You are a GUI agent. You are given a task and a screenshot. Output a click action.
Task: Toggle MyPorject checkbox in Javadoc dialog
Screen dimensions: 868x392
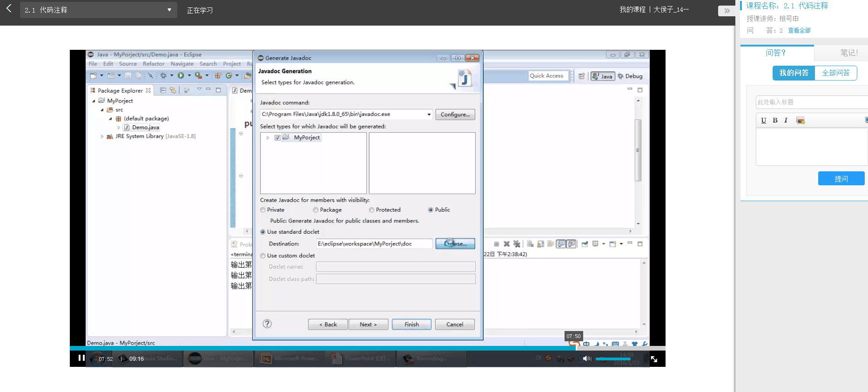pyautogui.click(x=277, y=138)
